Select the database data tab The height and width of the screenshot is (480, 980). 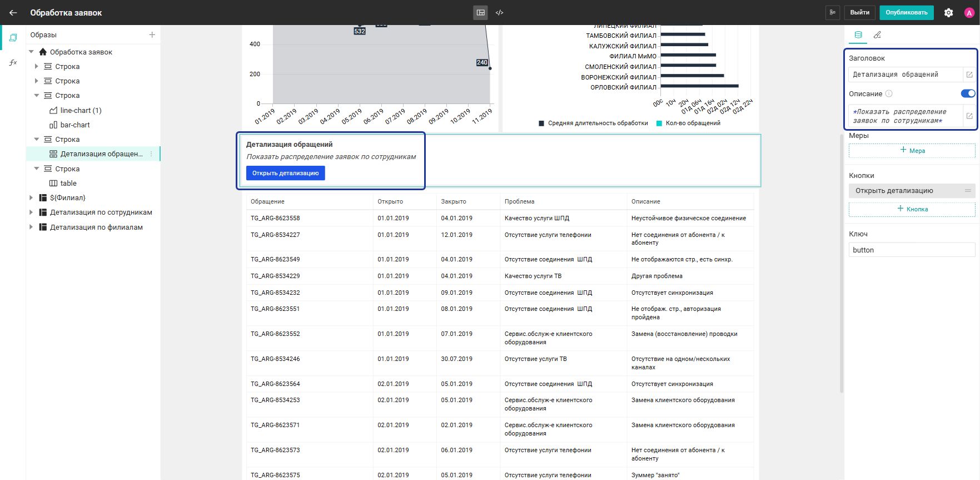pyautogui.click(x=858, y=34)
